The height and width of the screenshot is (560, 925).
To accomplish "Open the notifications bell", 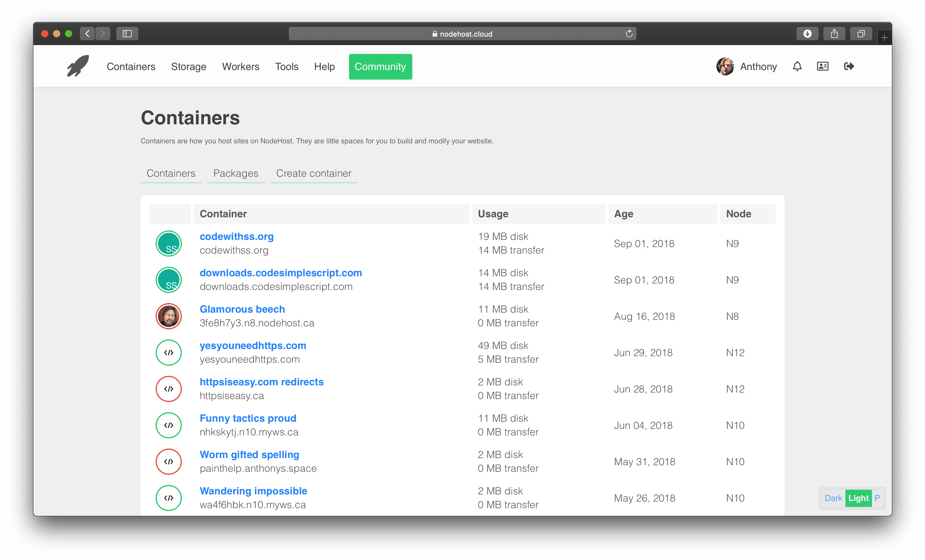I will [x=797, y=66].
